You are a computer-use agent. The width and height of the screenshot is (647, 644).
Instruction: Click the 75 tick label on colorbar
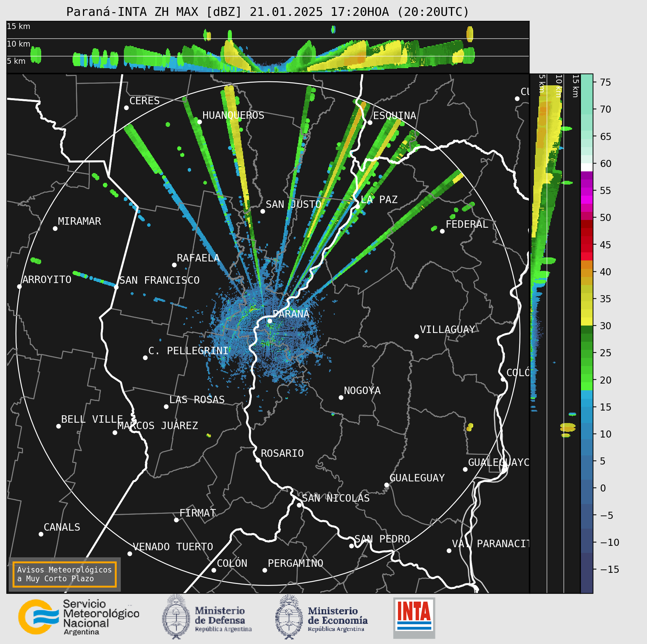coord(605,82)
